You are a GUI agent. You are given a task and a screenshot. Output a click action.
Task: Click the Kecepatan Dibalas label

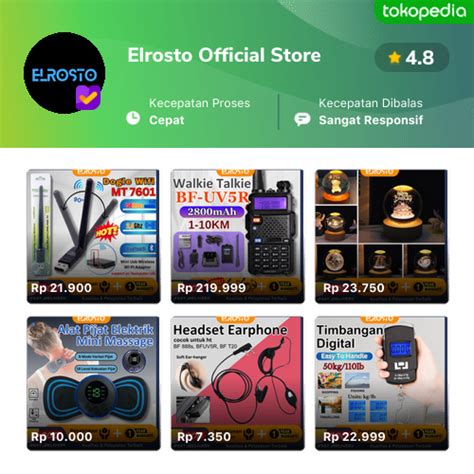371,103
